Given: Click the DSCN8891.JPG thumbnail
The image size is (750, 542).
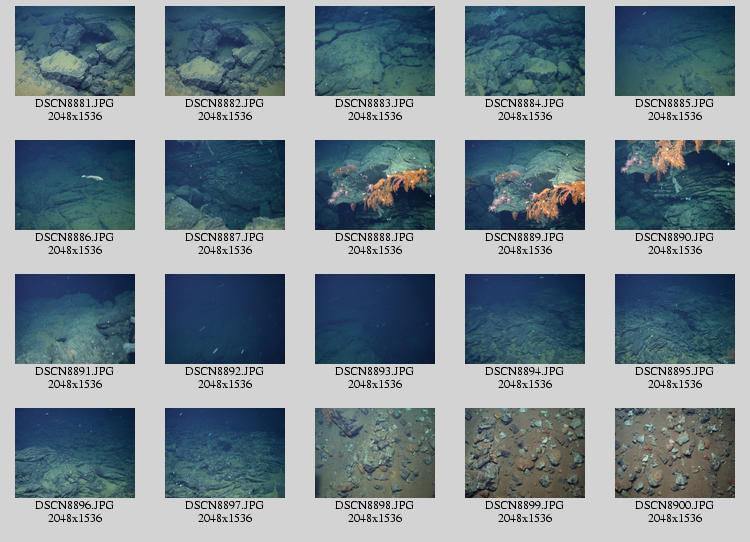Looking at the screenshot, I should [75, 319].
